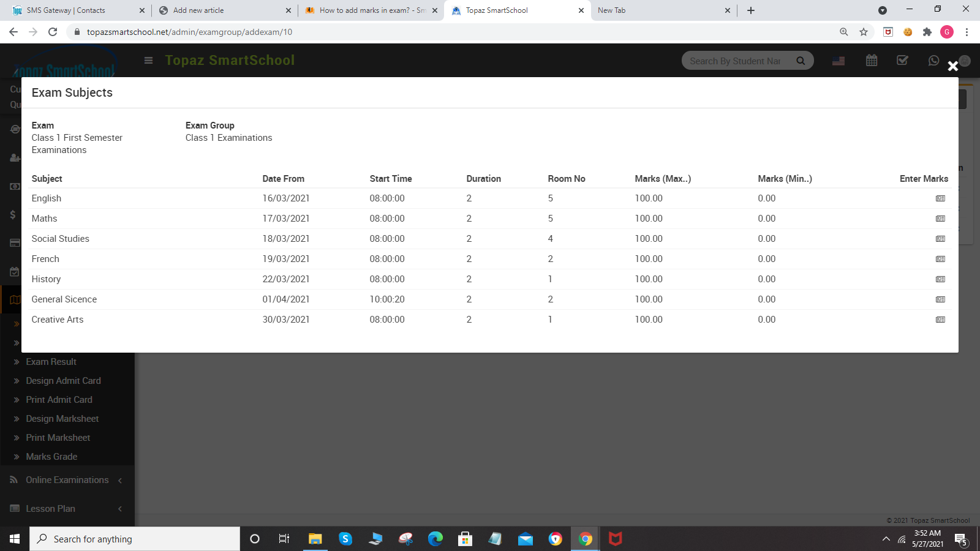Close the Exam Subjects dialog
The width and height of the screenshot is (980, 551).
point(952,66)
